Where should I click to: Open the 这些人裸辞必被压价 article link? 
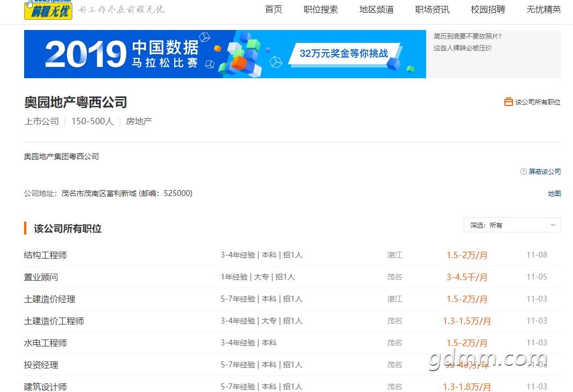point(463,48)
